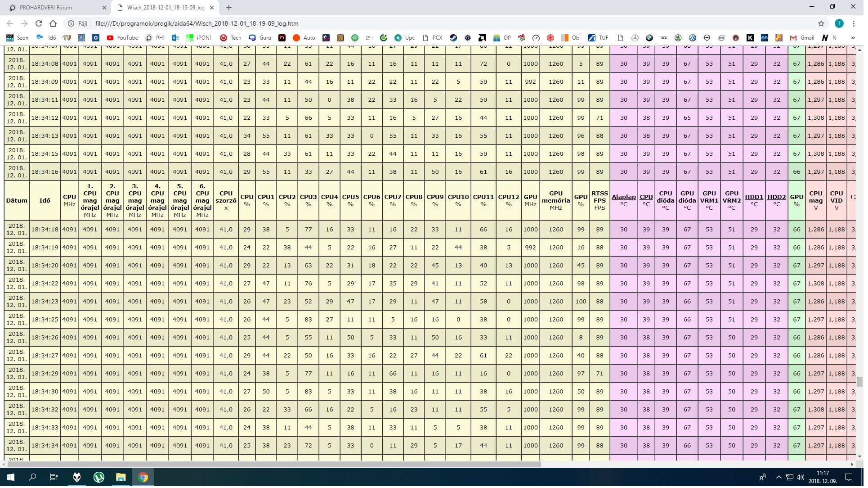Image resolution: width=868 pixels, height=488 pixels.
Task: Go to browser home page
Action: [53, 23]
